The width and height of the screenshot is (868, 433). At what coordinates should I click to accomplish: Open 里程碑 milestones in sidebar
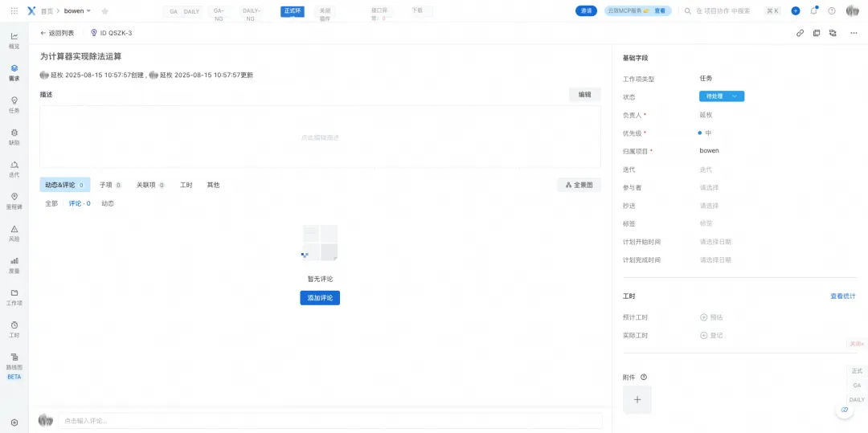[14, 201]
